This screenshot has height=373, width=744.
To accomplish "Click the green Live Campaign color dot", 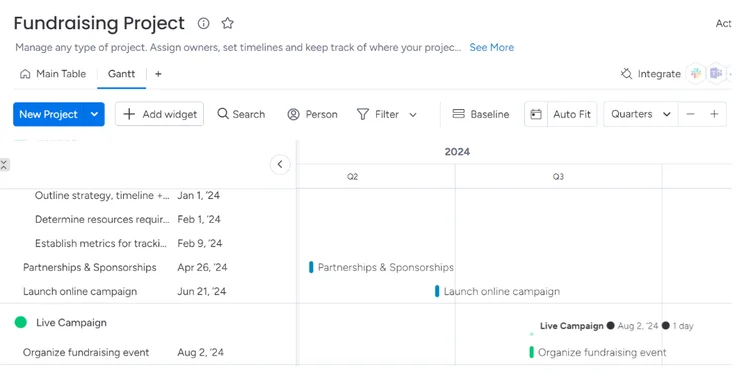I will pos(21,323).
